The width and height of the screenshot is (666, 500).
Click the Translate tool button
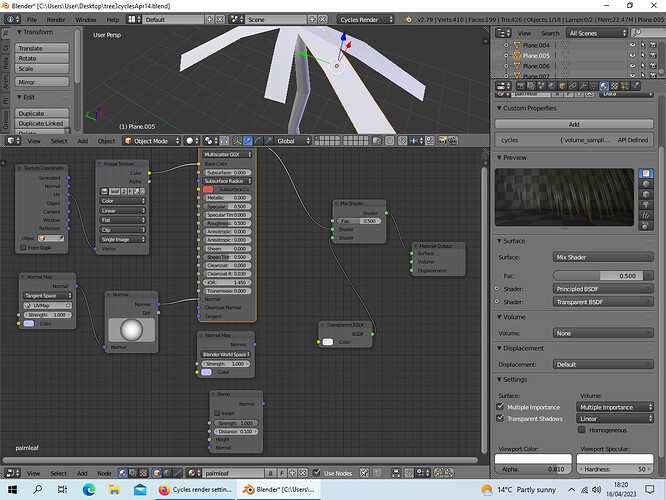(42, 48)
